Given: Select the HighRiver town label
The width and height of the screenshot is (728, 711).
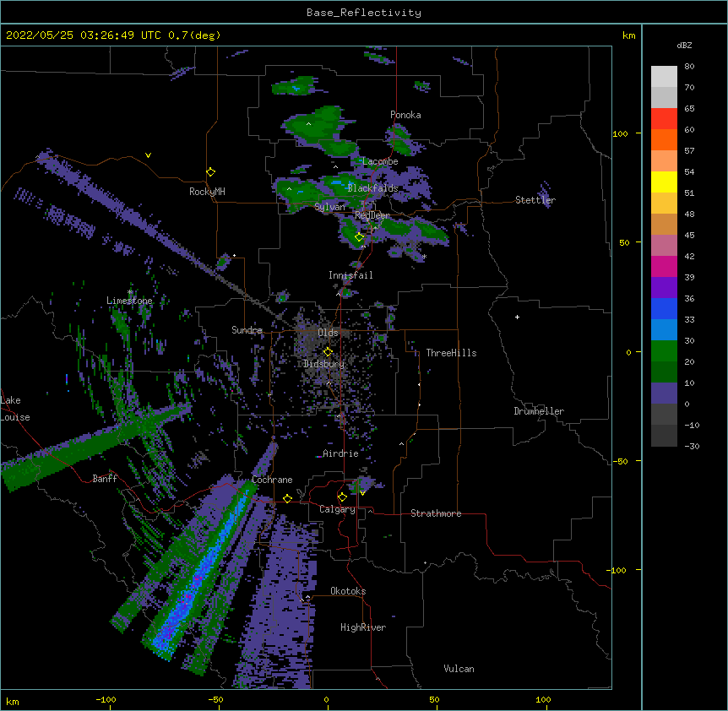Looking at the screenshot, I should click(x=363, y=627).
